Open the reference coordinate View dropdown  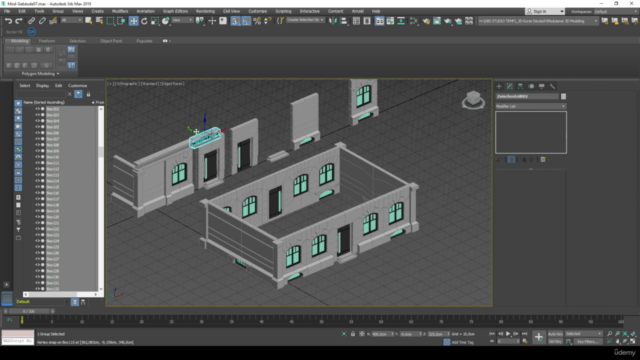(182, 20)
